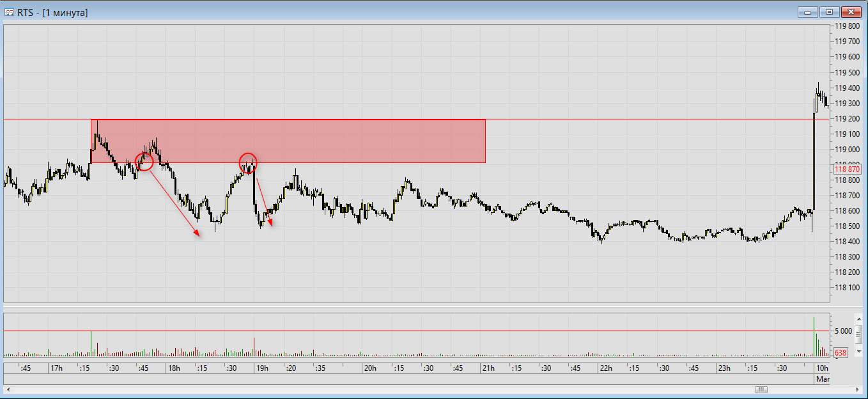Viewport: 868px width, 399px height.
Task: Click the 21h time axis label
Action: [x=488, y=368]
